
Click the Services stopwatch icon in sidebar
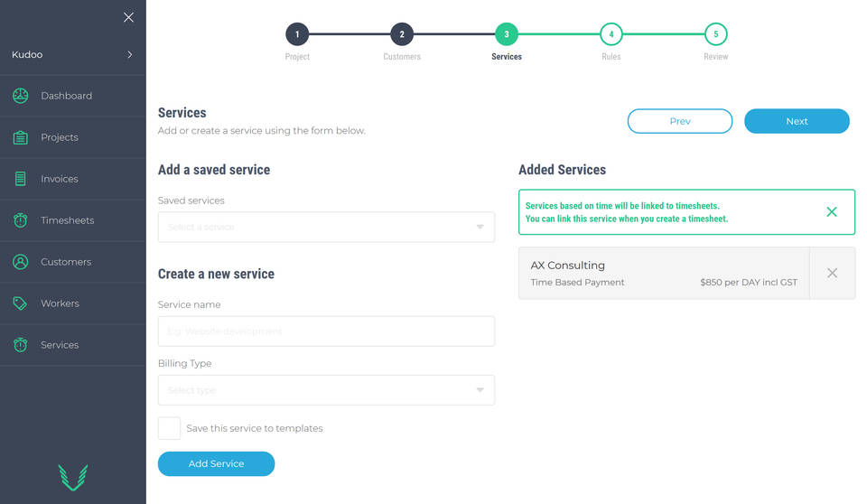point(21,345)
